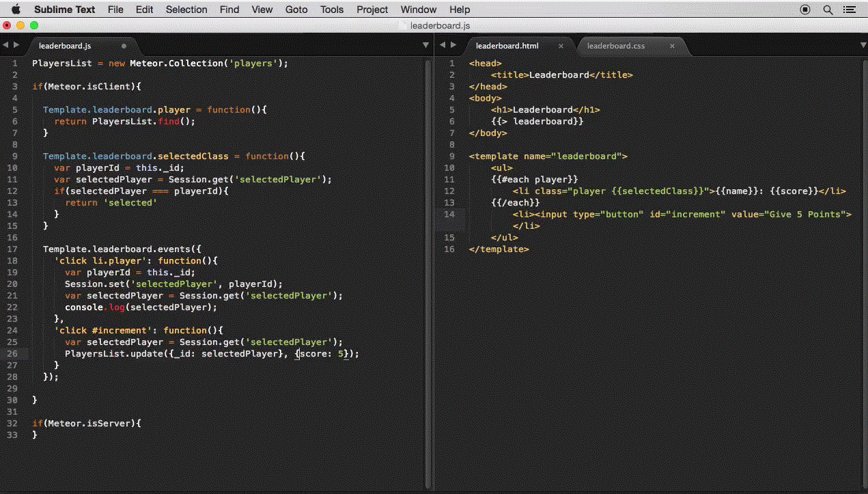Image resolution: width=868 pixels, height=494 pixels.
Task: Click '{{> leaderboard}}' line
Action: (537, 121)
